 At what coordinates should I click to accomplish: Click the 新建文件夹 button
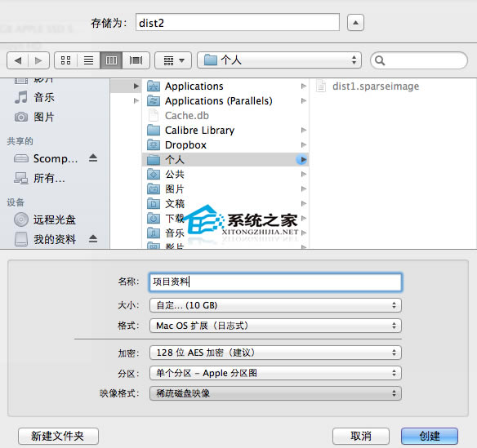[x=58, y=436]
